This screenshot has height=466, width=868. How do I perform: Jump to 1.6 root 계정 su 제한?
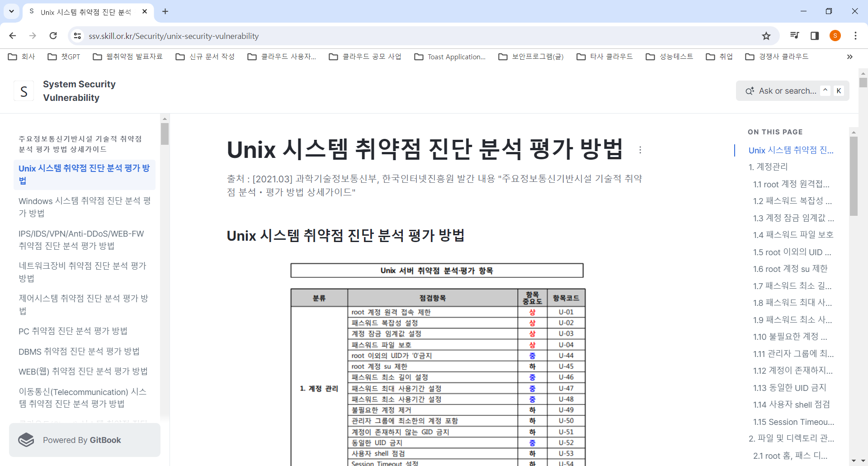(790, 269)
